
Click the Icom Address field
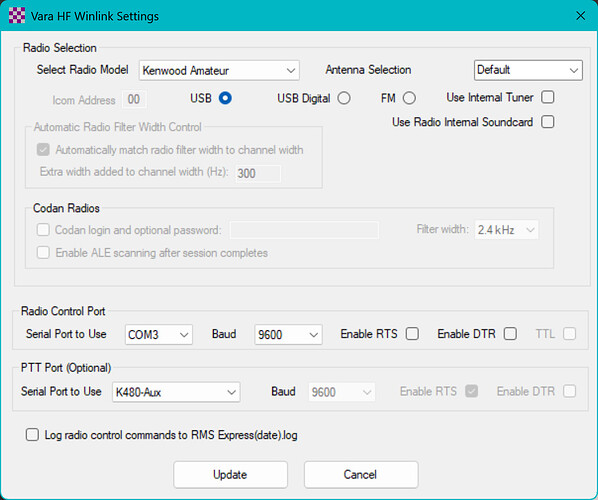coord(134,100)
